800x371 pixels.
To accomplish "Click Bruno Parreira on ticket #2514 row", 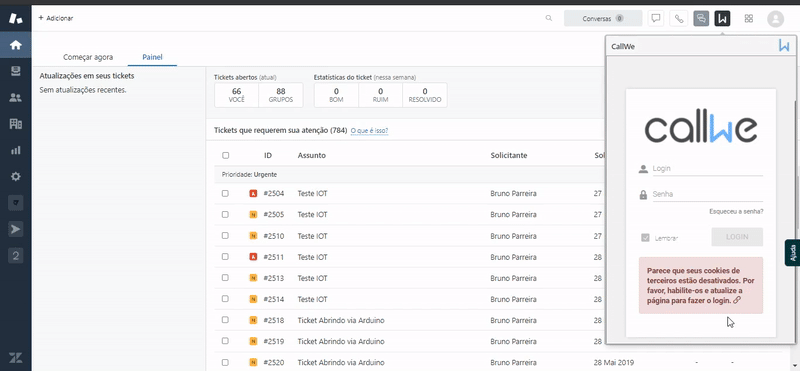I will pos(513,299).
